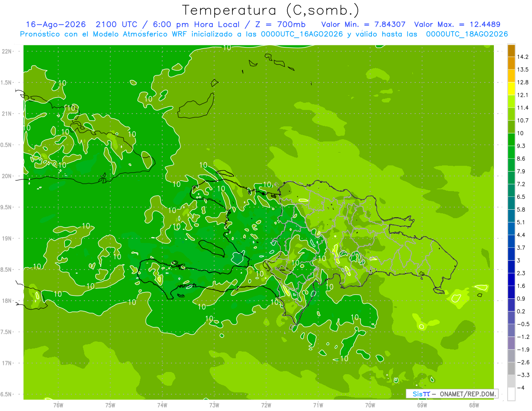This screenshot has height=411, width=532.
Task: Click the '-0.5' legend value
Action: coord(523,324)
